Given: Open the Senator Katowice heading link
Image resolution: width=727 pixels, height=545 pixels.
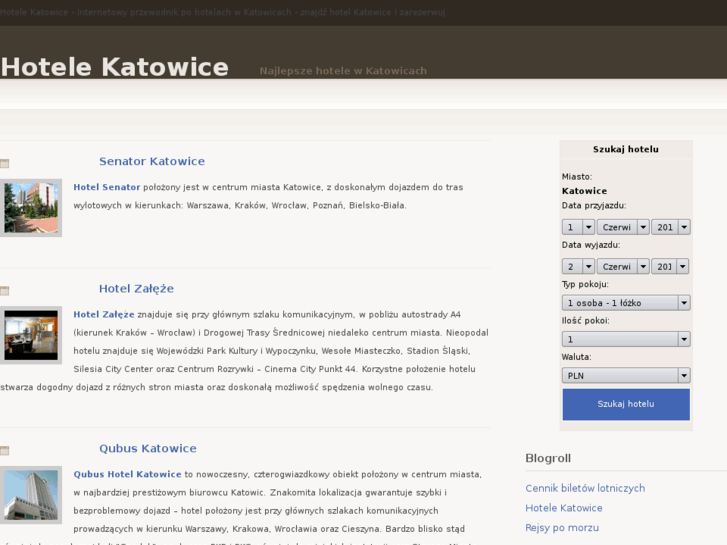Looking at the screenshot, I should 152,161.
